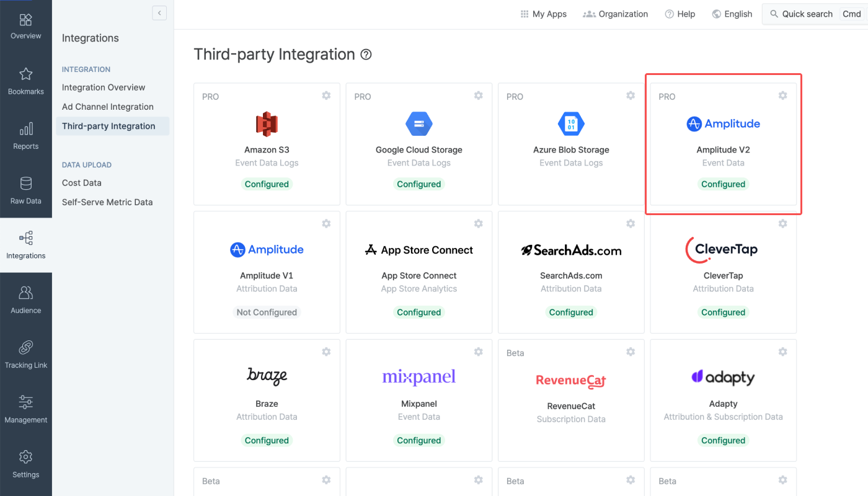Image resolution: width=868 pixels, height=496 pixels.
Task: Click the Amplitude V1 logo
Action: point(267,250)
